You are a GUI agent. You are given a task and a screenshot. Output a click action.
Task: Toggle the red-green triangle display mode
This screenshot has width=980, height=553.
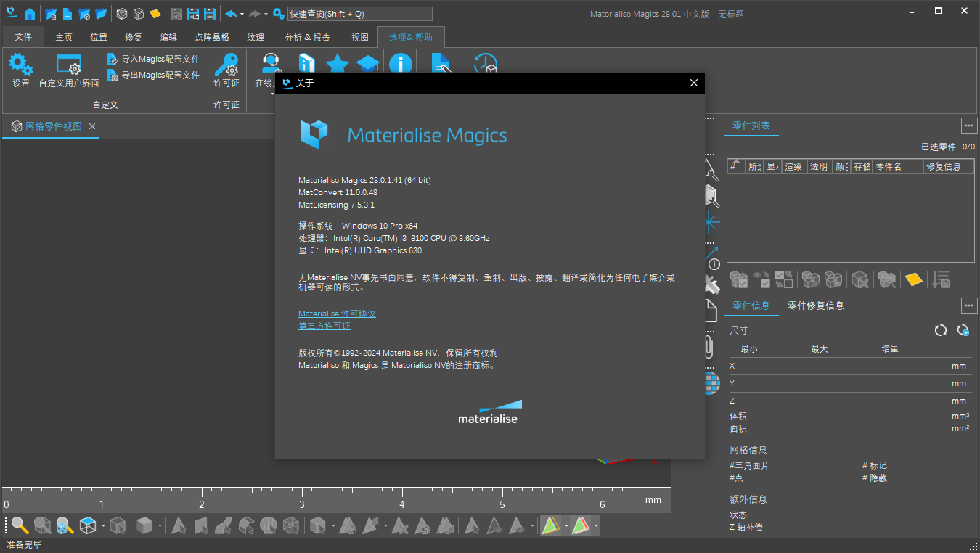581,525
